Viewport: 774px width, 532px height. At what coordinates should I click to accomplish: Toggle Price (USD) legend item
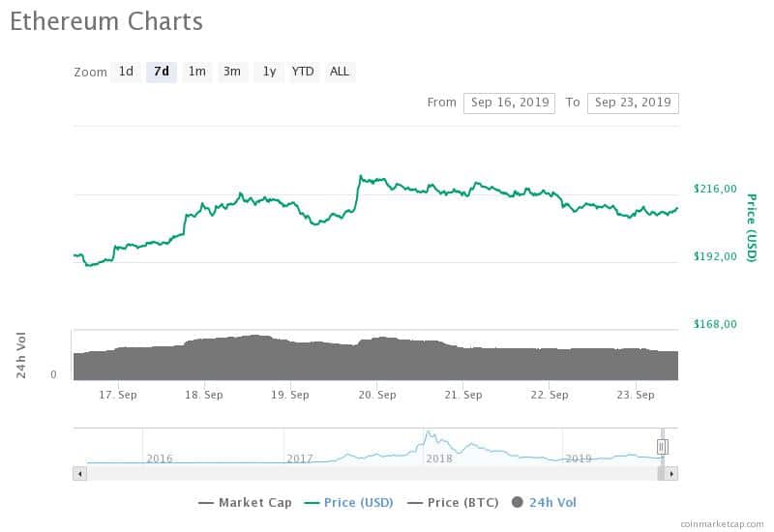coord(348,503)
